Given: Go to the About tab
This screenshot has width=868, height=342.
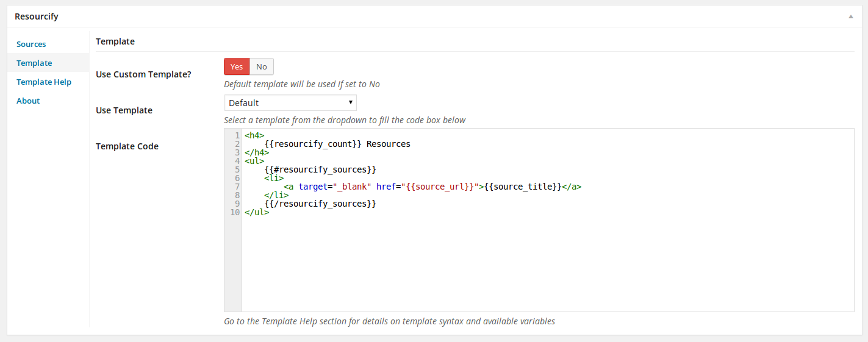Looking at the screenshot, I should 28,101.
